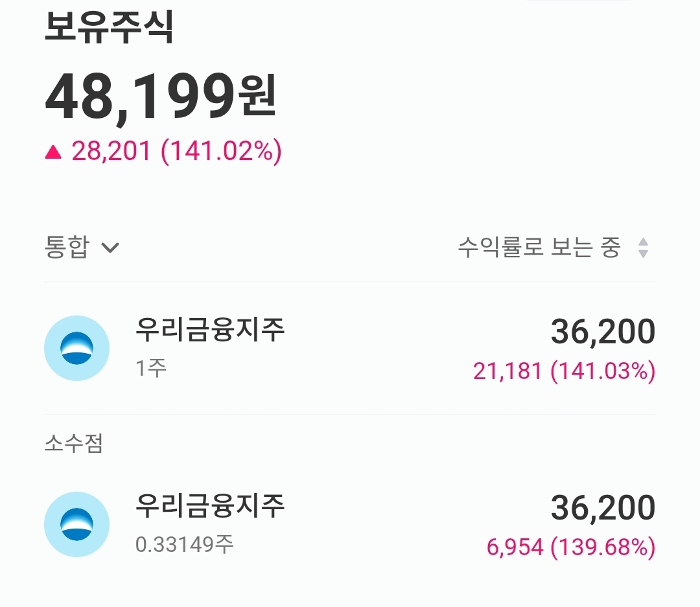Image resolution: width=700 pixels, height=607 pixels.
Task: Click the 0.33149주 fractional share count
Action: (185, 544)
